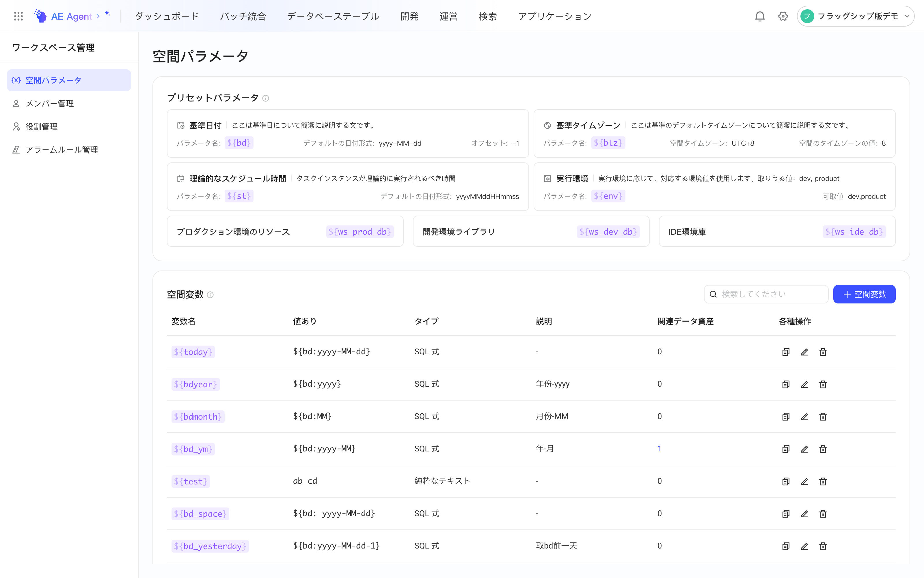Click the sparkle icon next to AE Agent
This screenshot has height=578, width=924.
(x=107, y=14)
